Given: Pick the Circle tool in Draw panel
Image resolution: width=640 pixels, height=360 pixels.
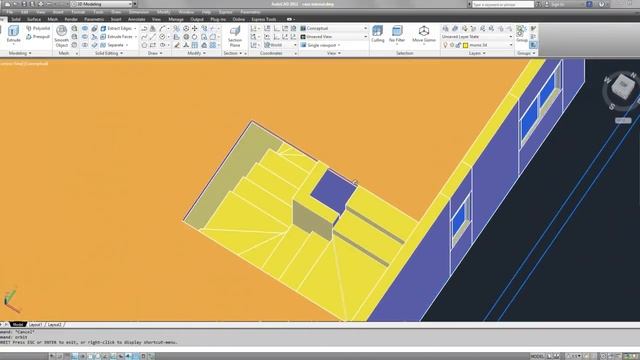Looking at the screenshot, I should [x=162, y=37].
